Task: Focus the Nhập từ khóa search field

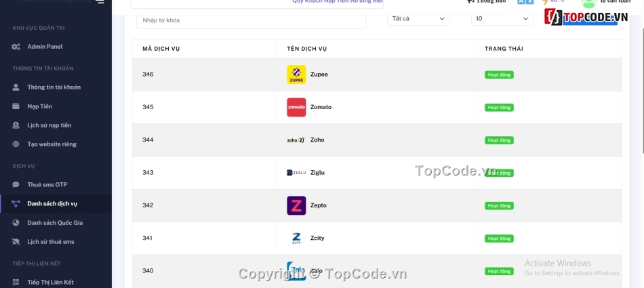Action: (x=251, y=20)
